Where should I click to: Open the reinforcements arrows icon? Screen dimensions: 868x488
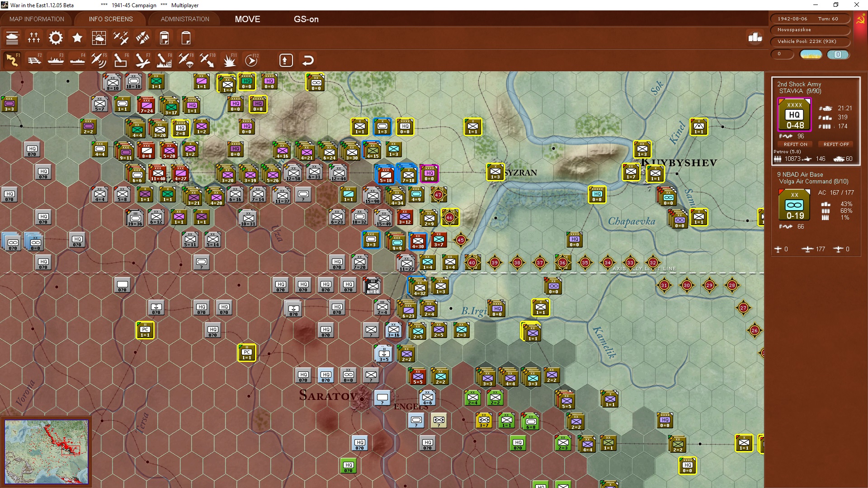[x=142, y=38]
